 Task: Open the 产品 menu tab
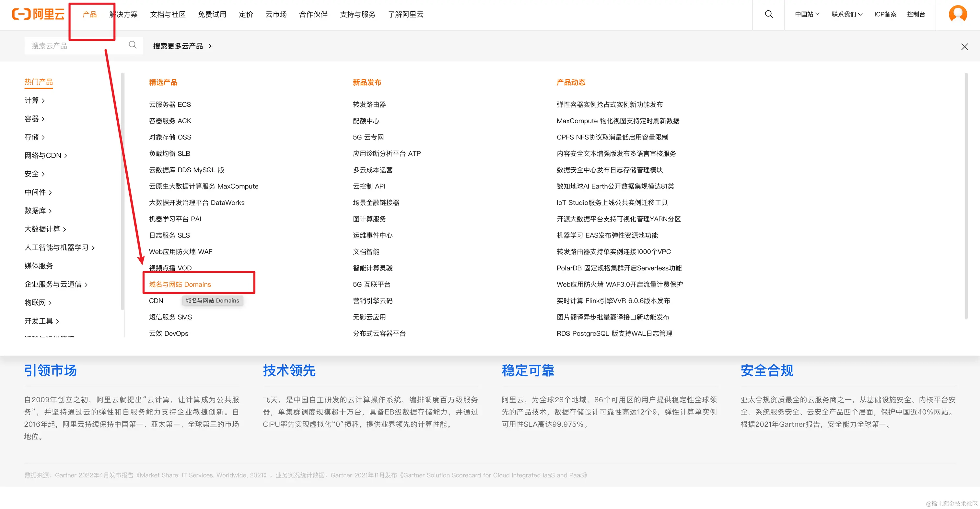[x=89, y=15]
